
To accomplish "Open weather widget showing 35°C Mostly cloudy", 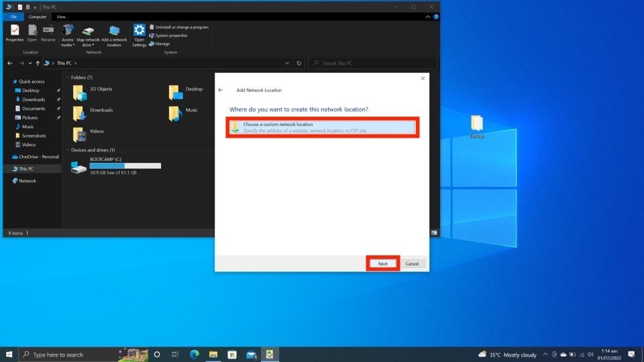I will tap(508, 355).
